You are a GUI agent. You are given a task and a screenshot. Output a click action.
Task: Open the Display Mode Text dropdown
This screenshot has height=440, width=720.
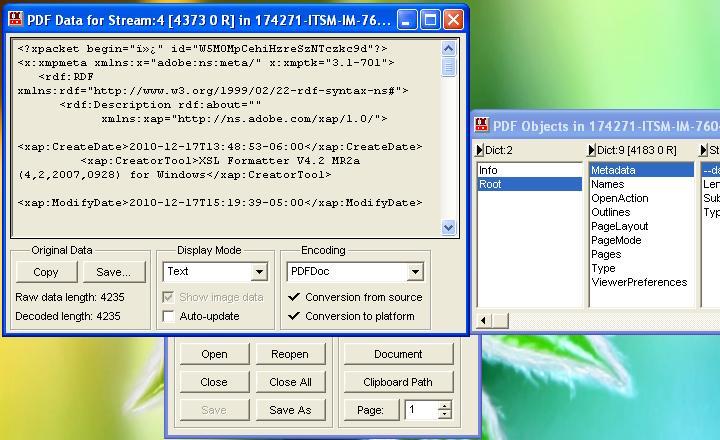tap(259, 272)
